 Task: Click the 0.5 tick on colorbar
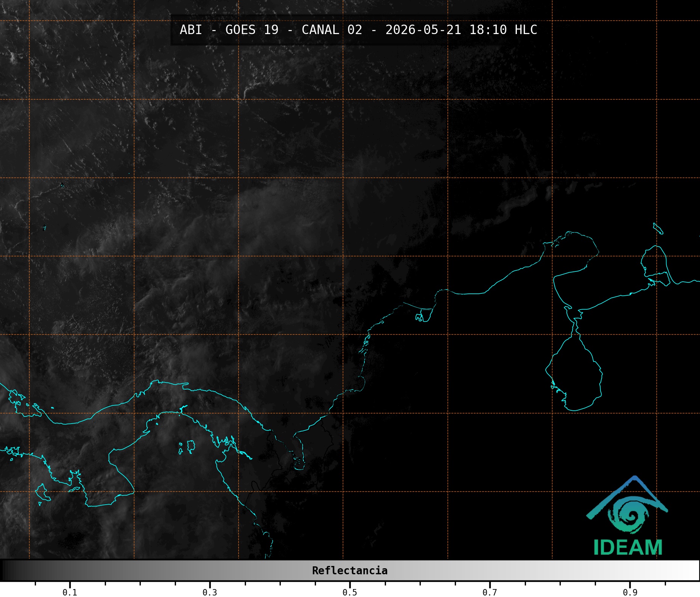350,592
